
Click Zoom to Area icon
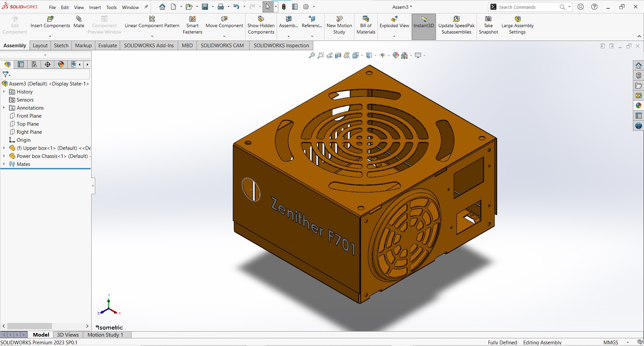pos(321,55)
